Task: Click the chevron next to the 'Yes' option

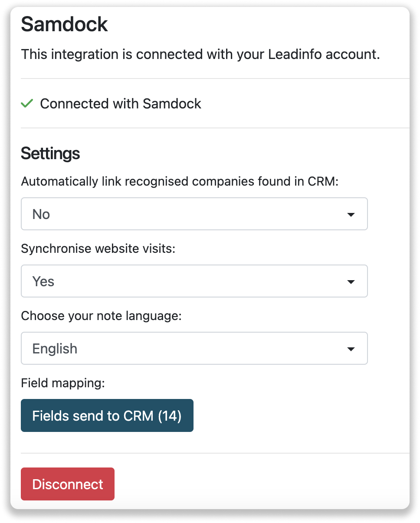Action: pyautogui.click(x=351, y=281)
